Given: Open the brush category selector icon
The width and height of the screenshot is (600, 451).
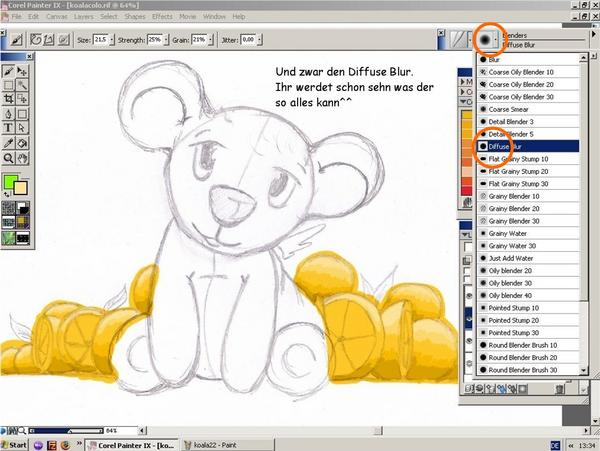Looking at the screenshot, I should [x=458, y=39].
